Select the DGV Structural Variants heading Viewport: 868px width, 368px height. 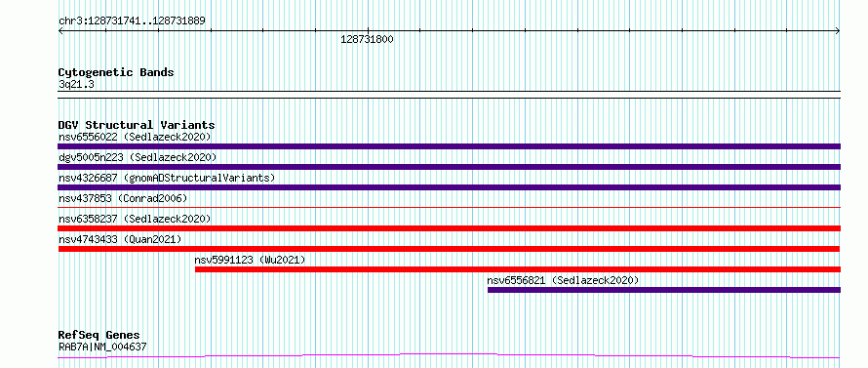coord(137,125)
